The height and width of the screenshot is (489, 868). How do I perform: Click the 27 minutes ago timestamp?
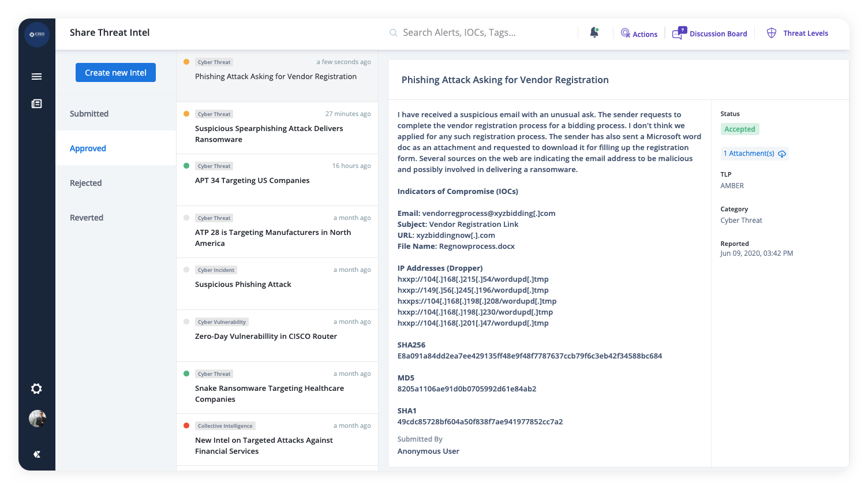click(x=348, y=114)
